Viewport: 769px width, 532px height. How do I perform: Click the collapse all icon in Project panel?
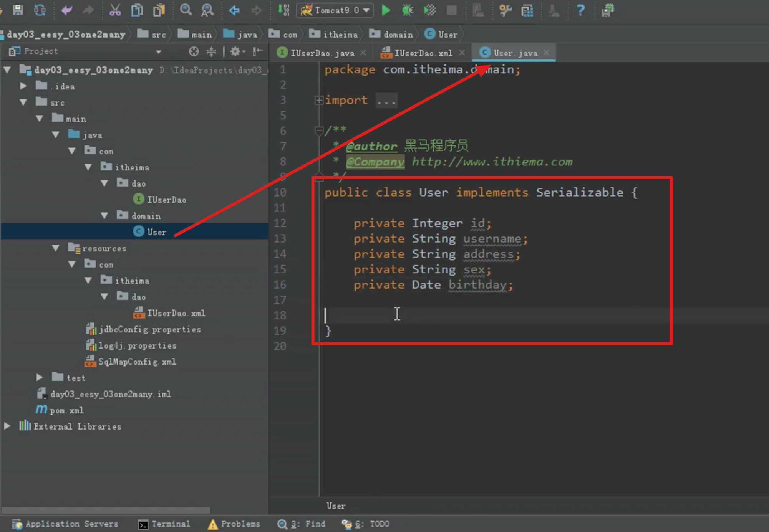(x=211, y=51)
